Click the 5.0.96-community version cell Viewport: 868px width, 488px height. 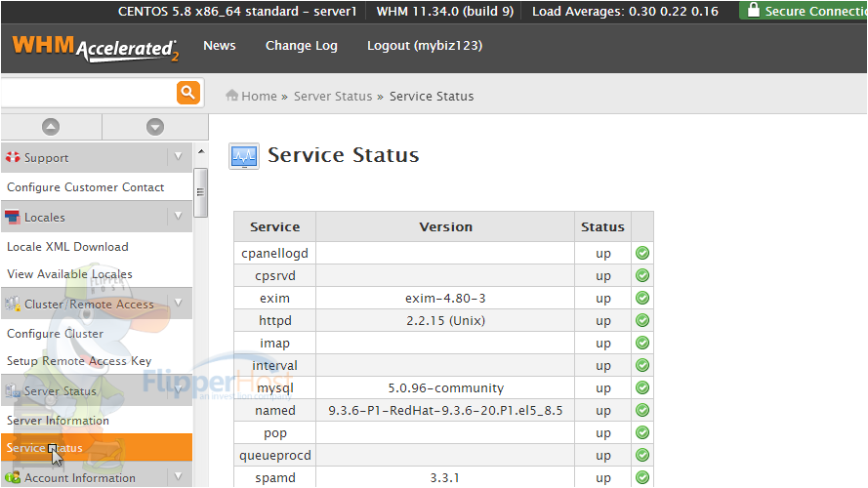point(445,387)
